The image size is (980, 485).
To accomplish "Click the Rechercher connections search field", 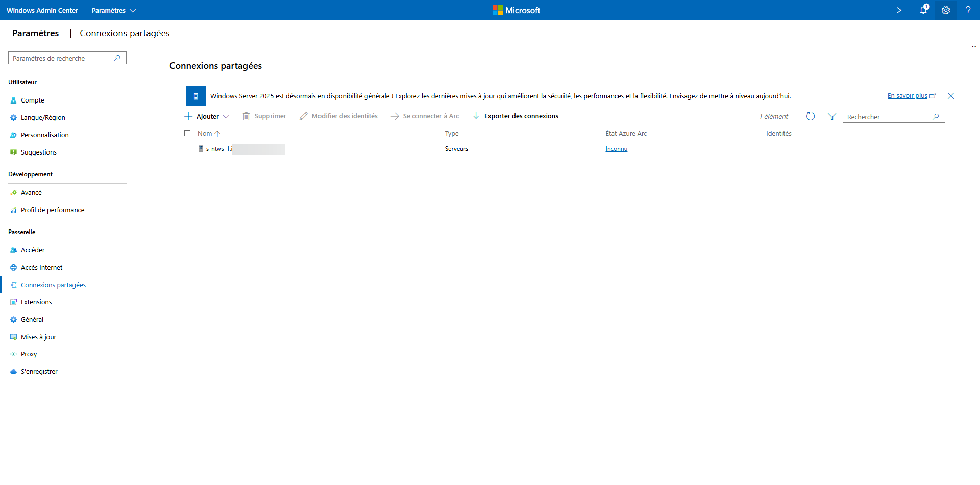I will tap(888, 117).
